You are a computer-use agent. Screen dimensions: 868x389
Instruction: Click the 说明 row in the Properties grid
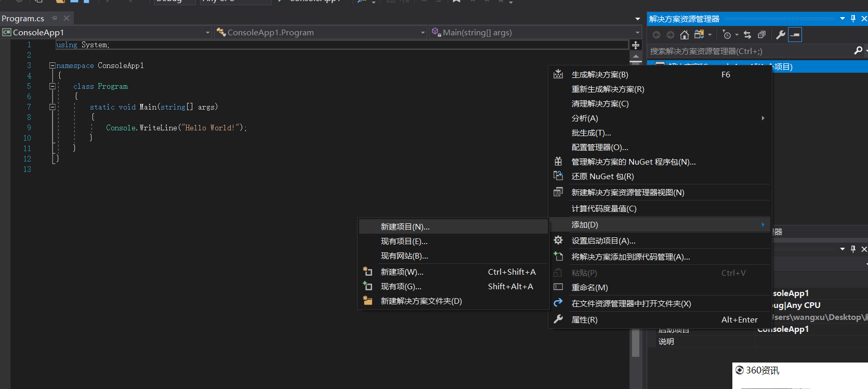757,342
